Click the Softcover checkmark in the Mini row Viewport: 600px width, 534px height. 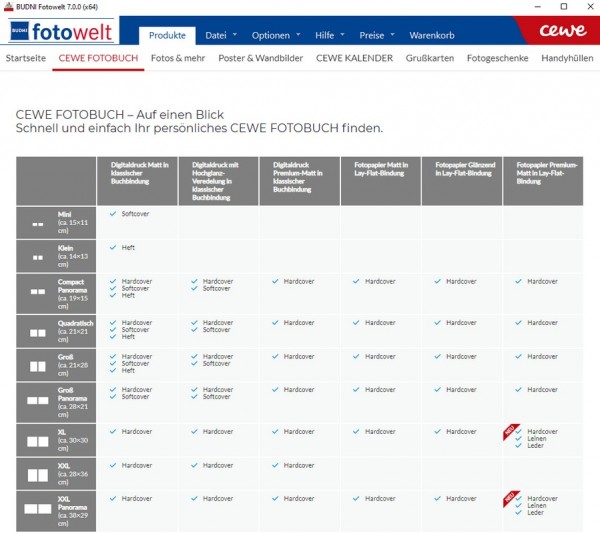(113, 213)
